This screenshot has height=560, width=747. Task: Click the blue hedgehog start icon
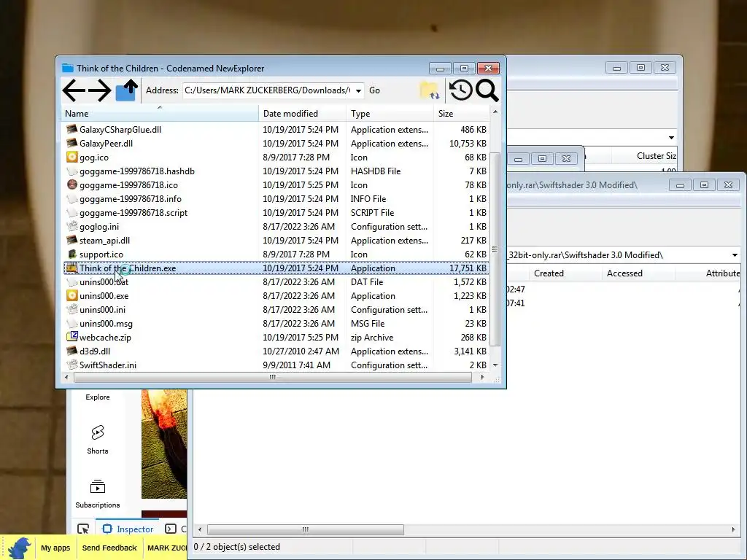pos(19,548)
